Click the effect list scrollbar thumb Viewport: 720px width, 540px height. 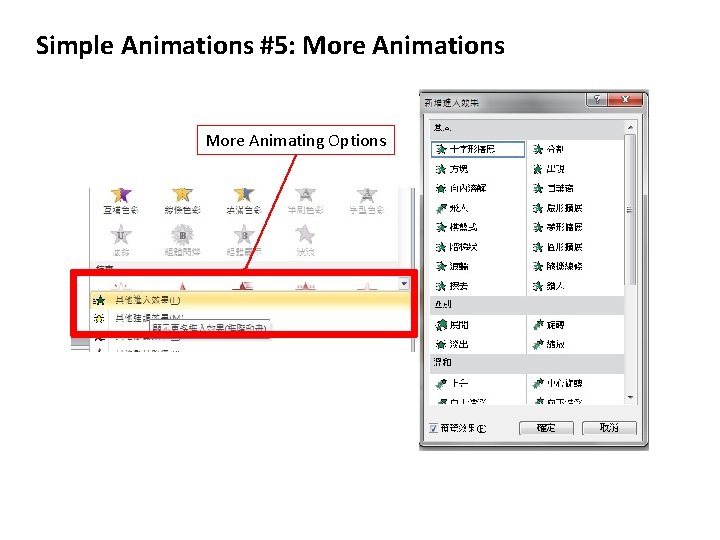630,209
